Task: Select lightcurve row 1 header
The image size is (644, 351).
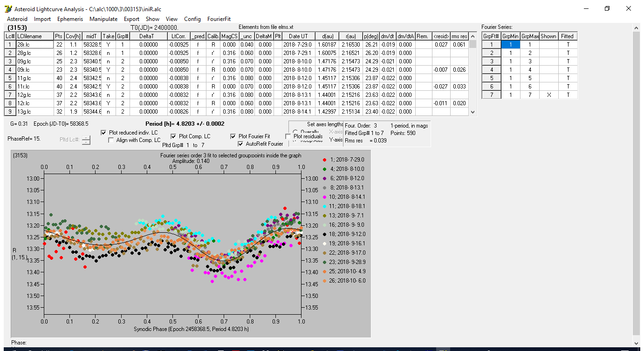Action: 10,44
